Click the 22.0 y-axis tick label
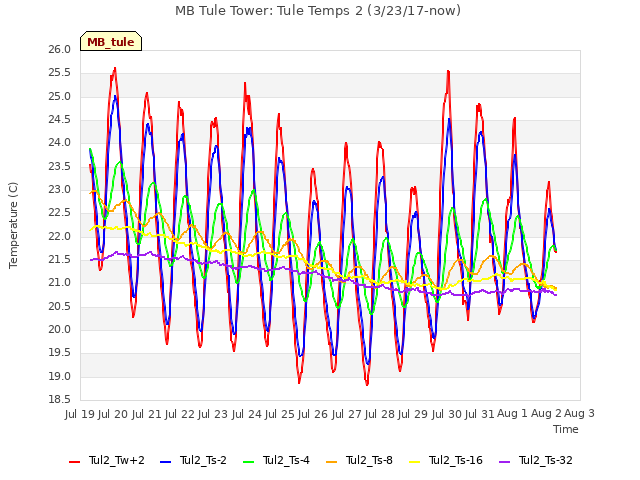Screen dimensions: 640x480 [x=60, y=237]
